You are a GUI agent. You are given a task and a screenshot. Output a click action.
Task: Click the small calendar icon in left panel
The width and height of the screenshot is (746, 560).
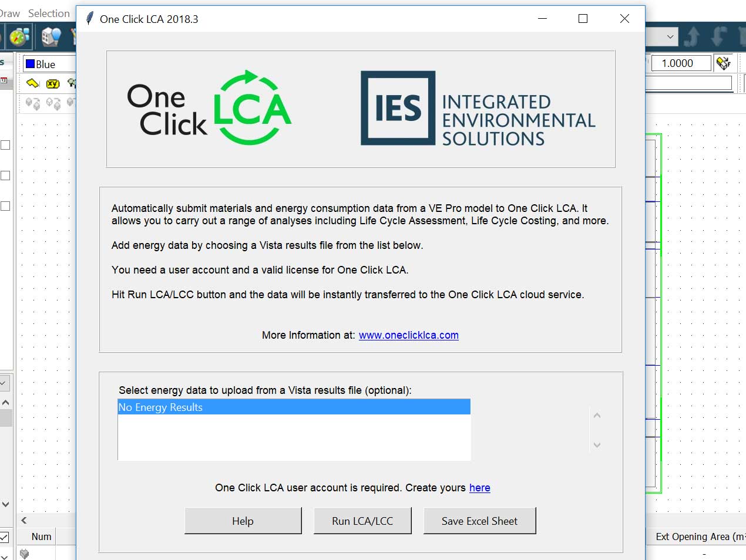click(x=4, y=80)
